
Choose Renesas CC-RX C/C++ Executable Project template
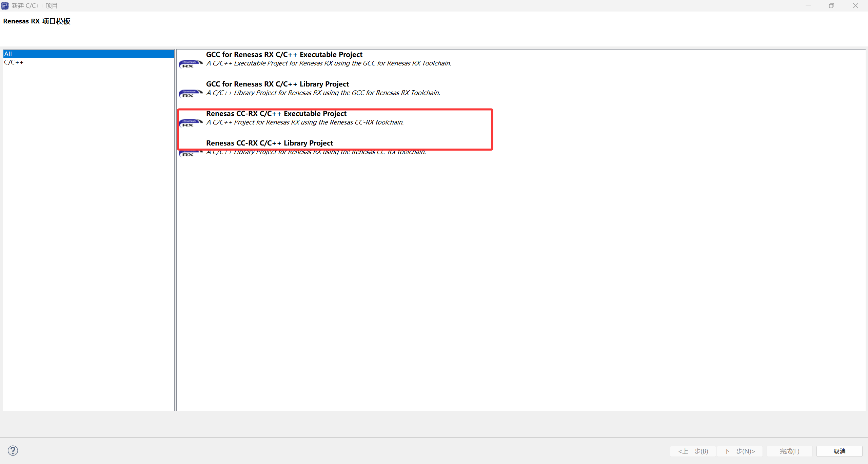(x=276, y=114)
